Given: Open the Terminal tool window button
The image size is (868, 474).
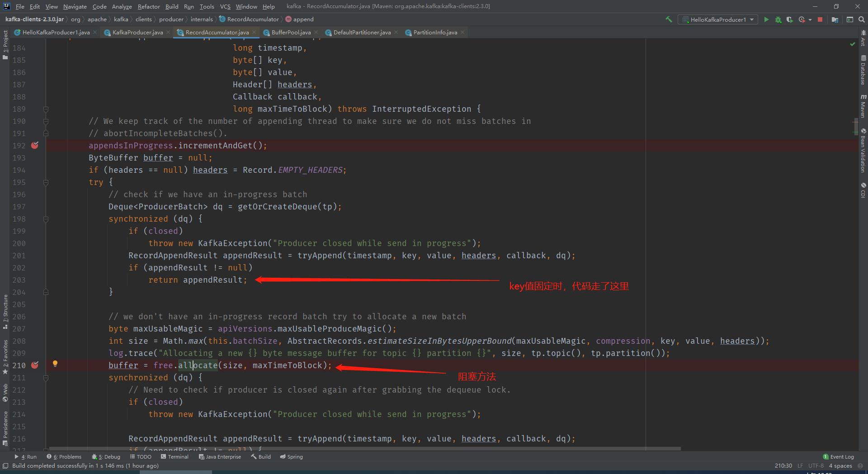Looking at the screenshot, I should click(x=175, y=457).
